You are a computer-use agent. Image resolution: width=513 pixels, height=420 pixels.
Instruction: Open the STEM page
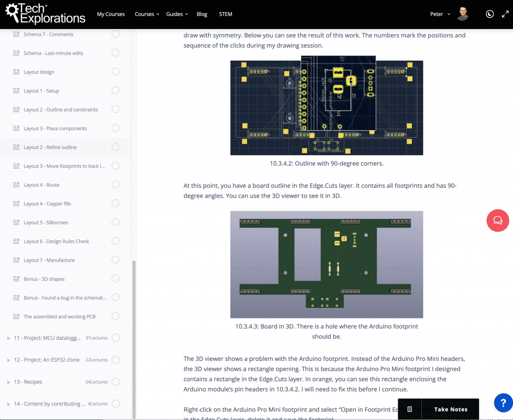pyautogui.click(x=225, y=14)
